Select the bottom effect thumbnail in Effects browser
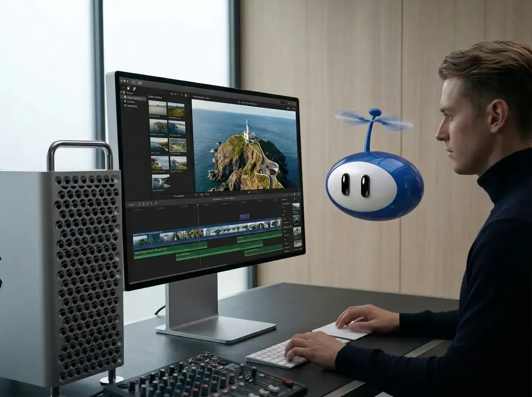This screenshot has height=397, width=532. [x=298, y=243]
